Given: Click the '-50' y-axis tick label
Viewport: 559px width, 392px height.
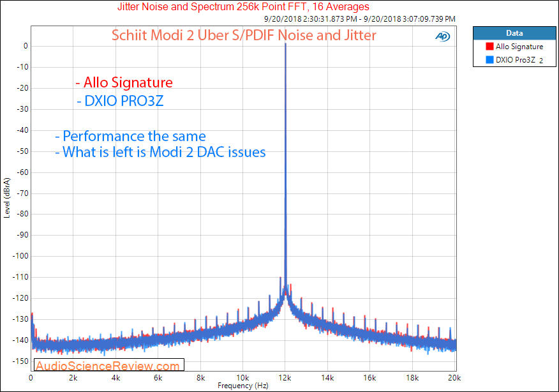Looking at the screenshot, I should click(x=22, y=151).
